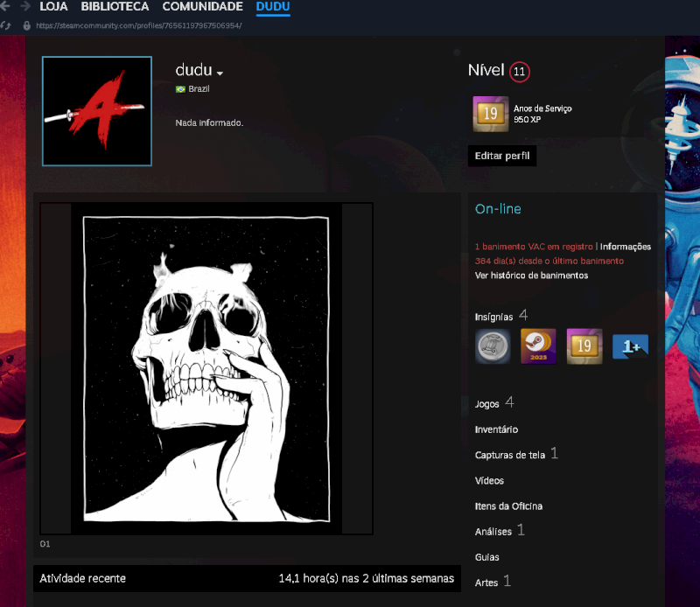Open the DUDU profile menu
Screen dimensions: 700x607
273,7
